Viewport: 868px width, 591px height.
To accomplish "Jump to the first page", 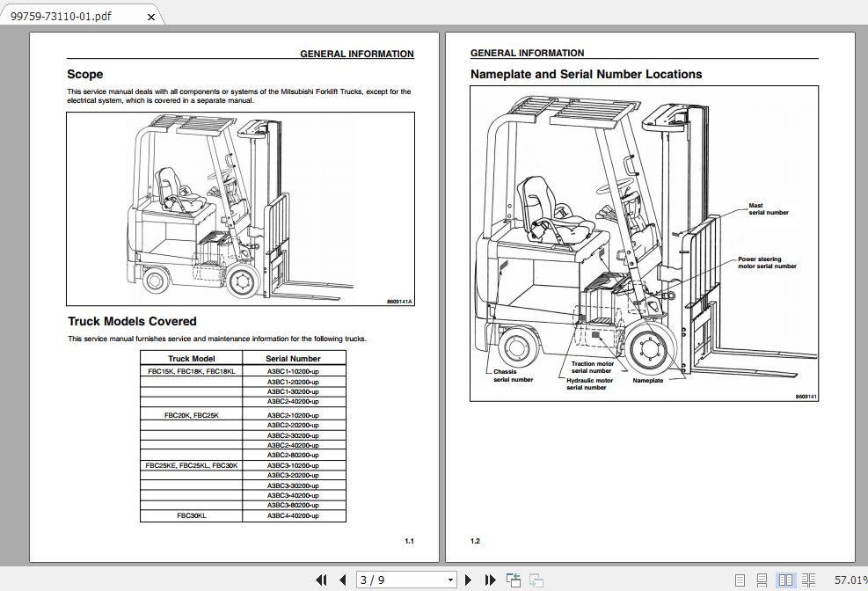I will pos(323,580).
